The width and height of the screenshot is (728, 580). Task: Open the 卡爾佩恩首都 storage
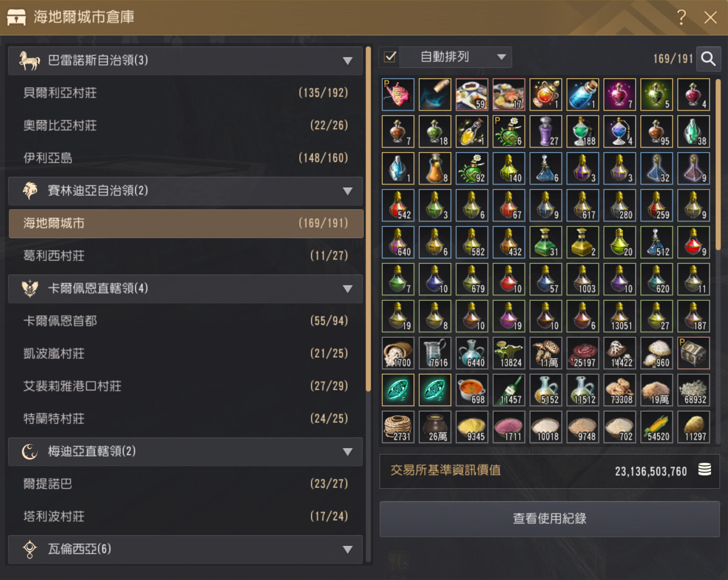(x=185, y=321)
